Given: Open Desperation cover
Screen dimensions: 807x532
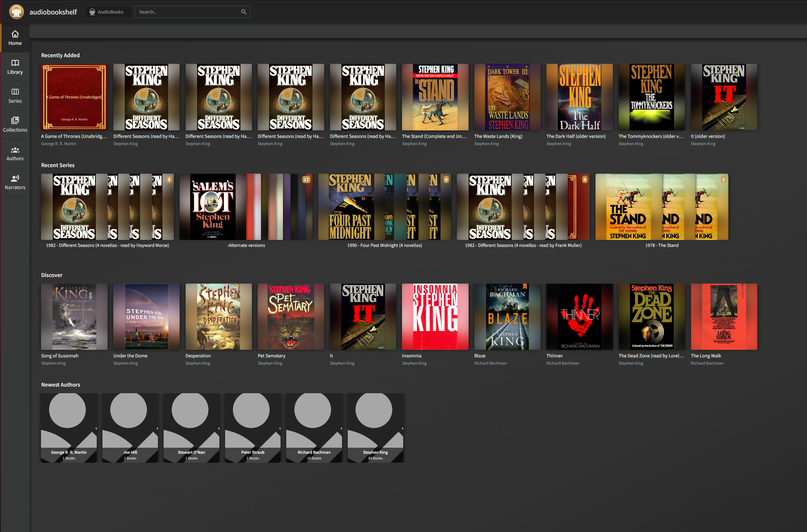Looking at the screenshot, I should [219, 316].
